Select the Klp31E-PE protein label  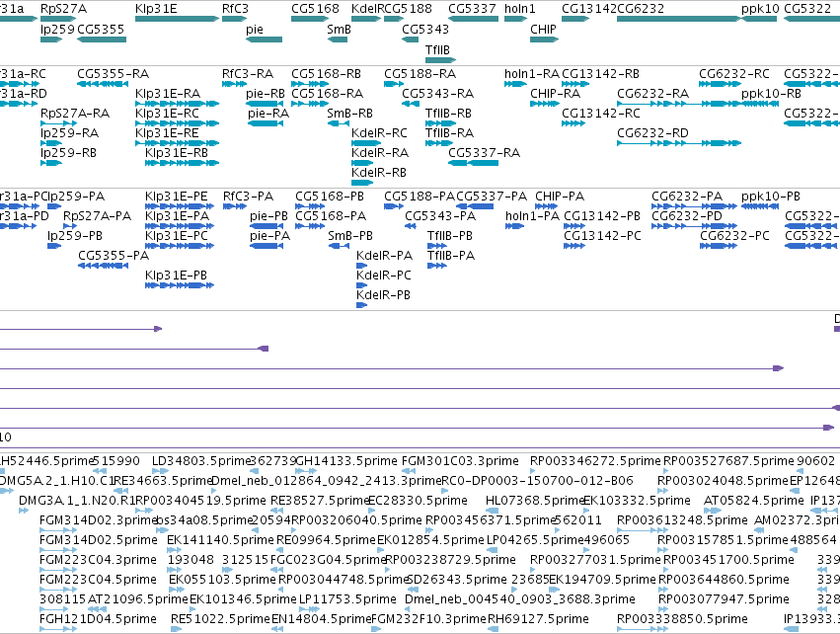[177, 197]
